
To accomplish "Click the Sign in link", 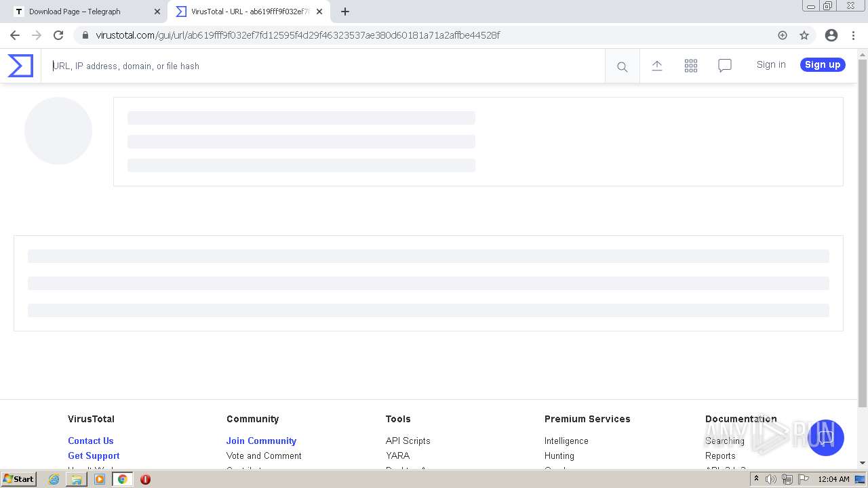I will [771, 64].
